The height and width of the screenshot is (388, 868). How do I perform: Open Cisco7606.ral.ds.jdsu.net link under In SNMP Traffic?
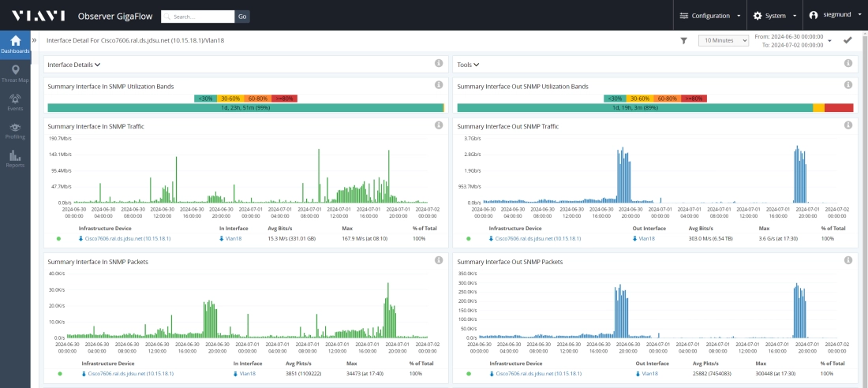(x=129, y=238)
